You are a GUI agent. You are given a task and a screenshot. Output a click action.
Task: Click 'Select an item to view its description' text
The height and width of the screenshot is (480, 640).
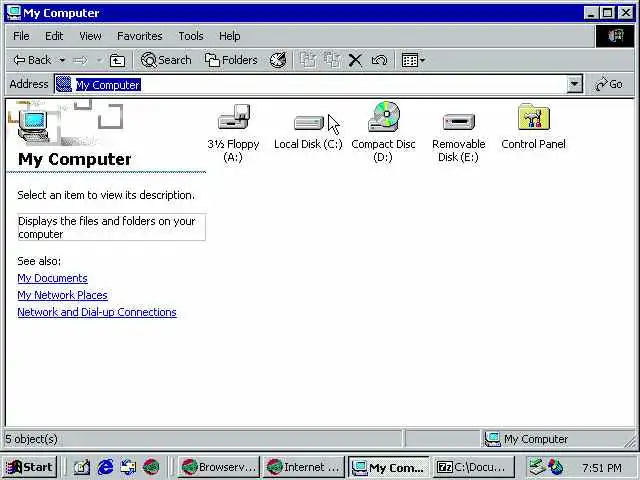(x=106, y=195)
